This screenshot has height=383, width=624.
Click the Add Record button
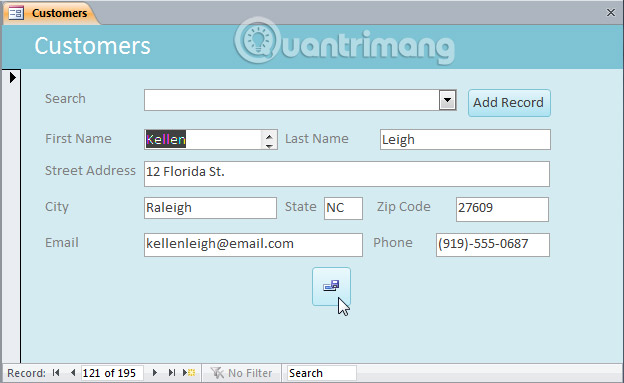click(x=509, y=103)
